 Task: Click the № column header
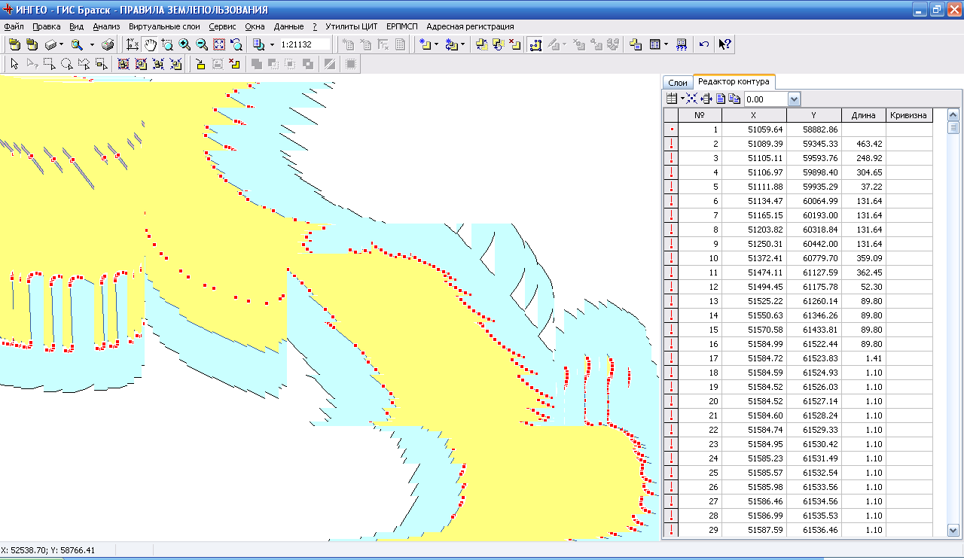point(700,115)
